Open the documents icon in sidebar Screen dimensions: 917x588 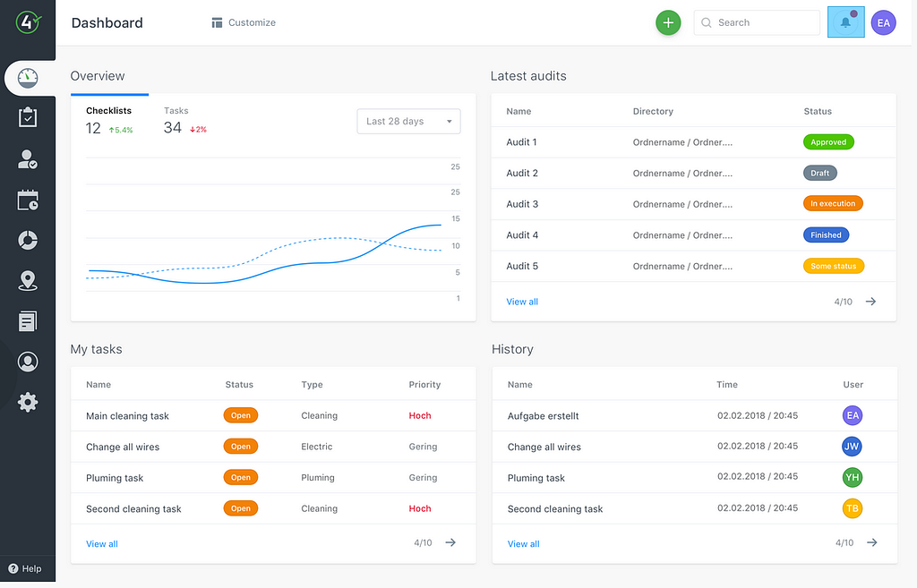28,321
